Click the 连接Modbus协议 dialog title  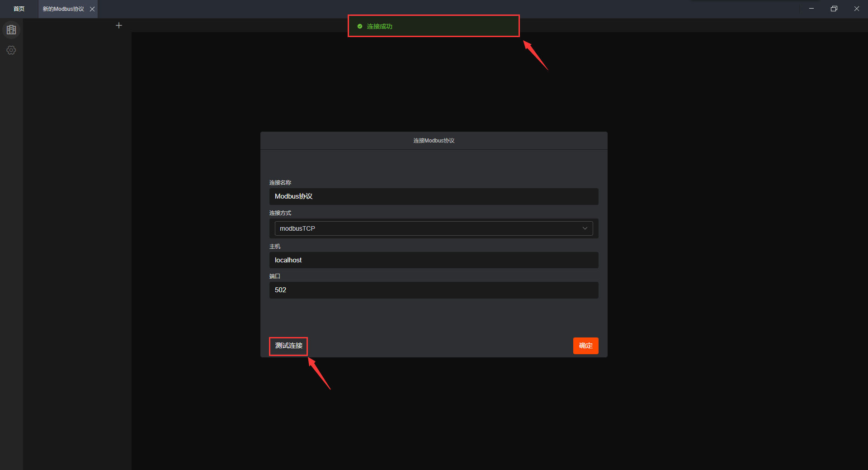click(x=434, y=141)
